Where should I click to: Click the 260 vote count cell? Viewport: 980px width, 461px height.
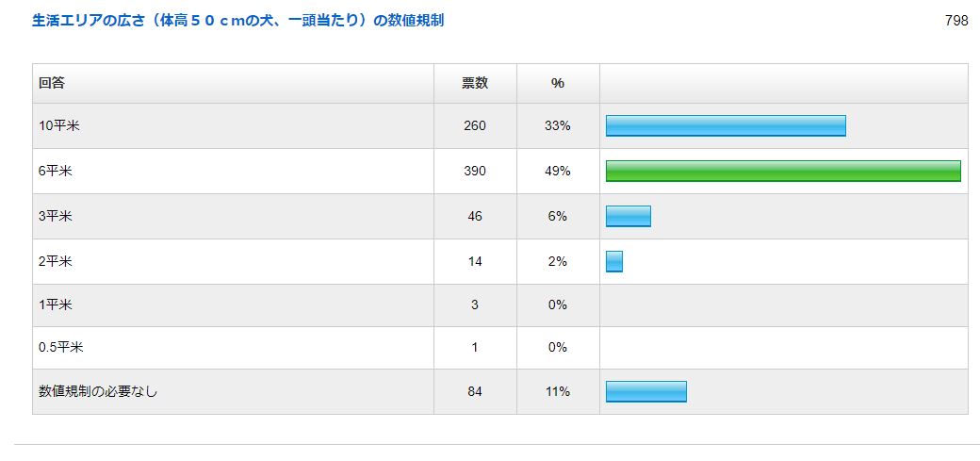[475, 125]
